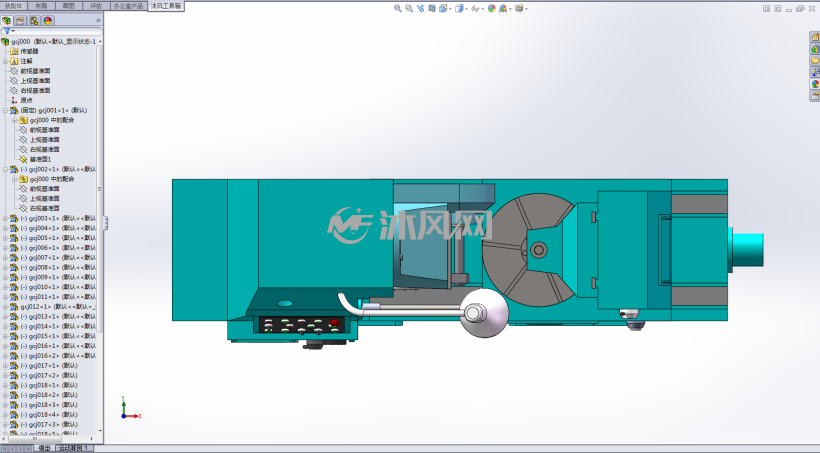
Task: Expand manager panel tabs with chevron
Action: click(98, 20)
